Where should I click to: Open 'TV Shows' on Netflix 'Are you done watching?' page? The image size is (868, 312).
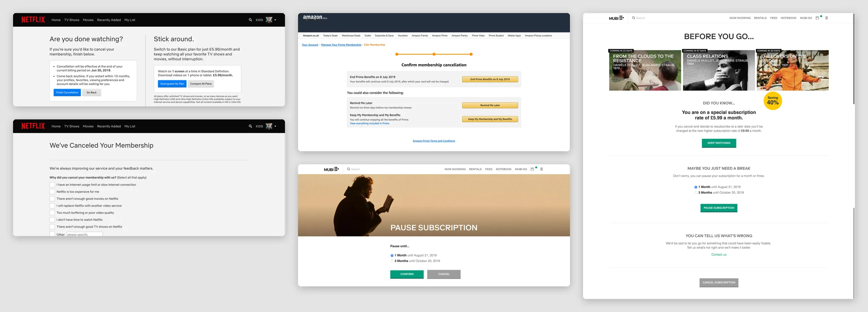point(72,20)
